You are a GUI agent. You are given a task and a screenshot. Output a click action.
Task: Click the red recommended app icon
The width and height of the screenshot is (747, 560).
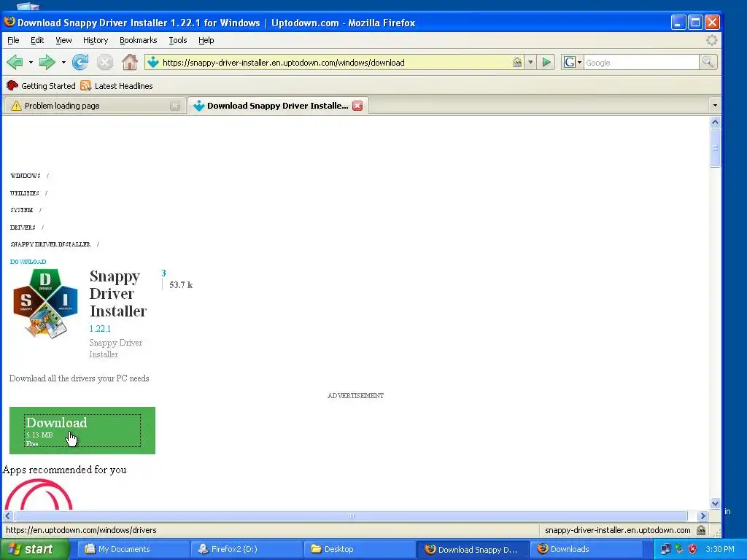tap(39, 494)
